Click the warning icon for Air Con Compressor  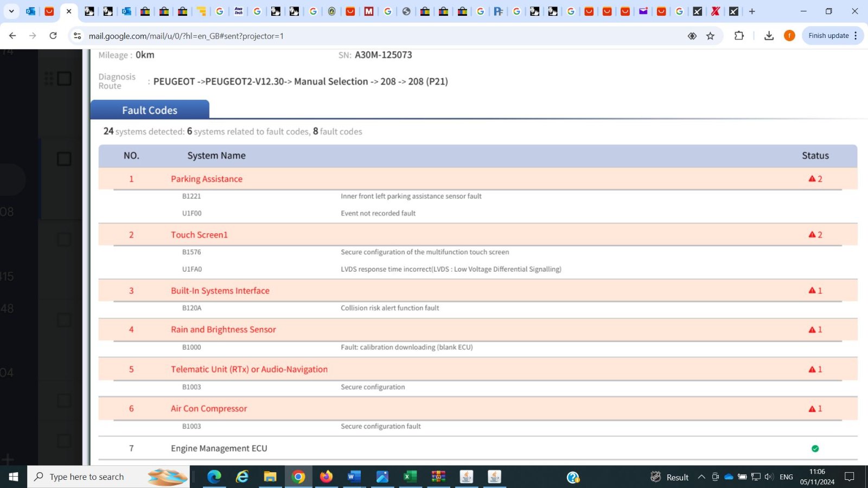point(812,408)
